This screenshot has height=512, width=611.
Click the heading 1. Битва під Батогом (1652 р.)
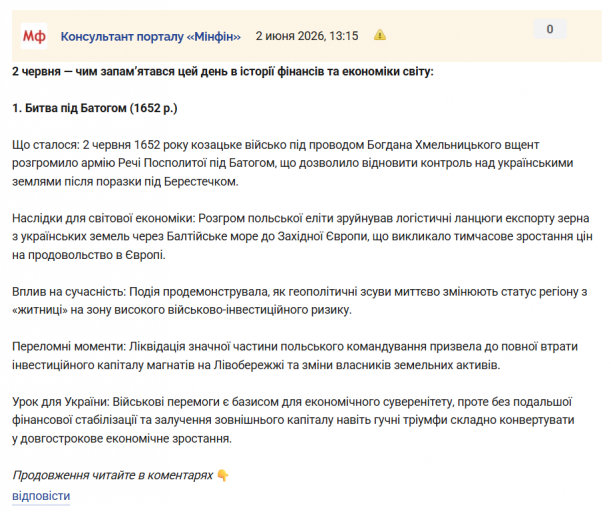[x=95, y=108]
